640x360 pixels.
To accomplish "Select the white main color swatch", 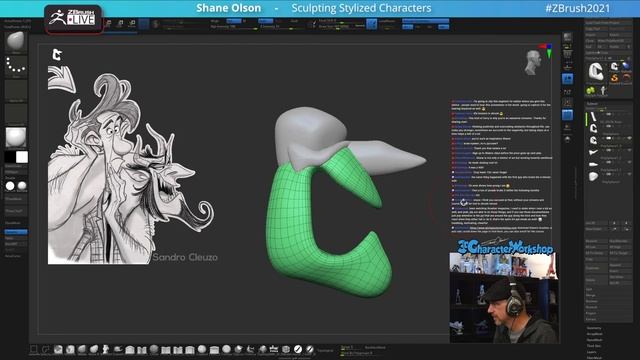I will pyautogui.click(x=22, y=157).
